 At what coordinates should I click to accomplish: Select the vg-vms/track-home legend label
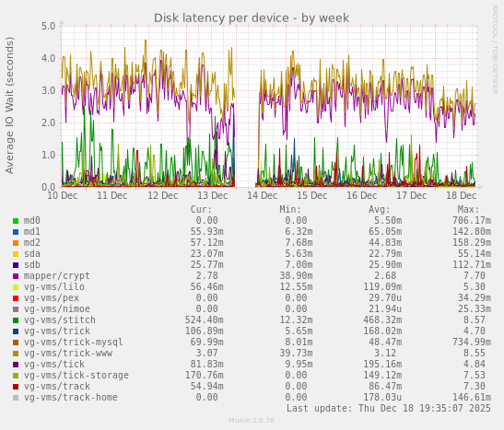(70, 397)
